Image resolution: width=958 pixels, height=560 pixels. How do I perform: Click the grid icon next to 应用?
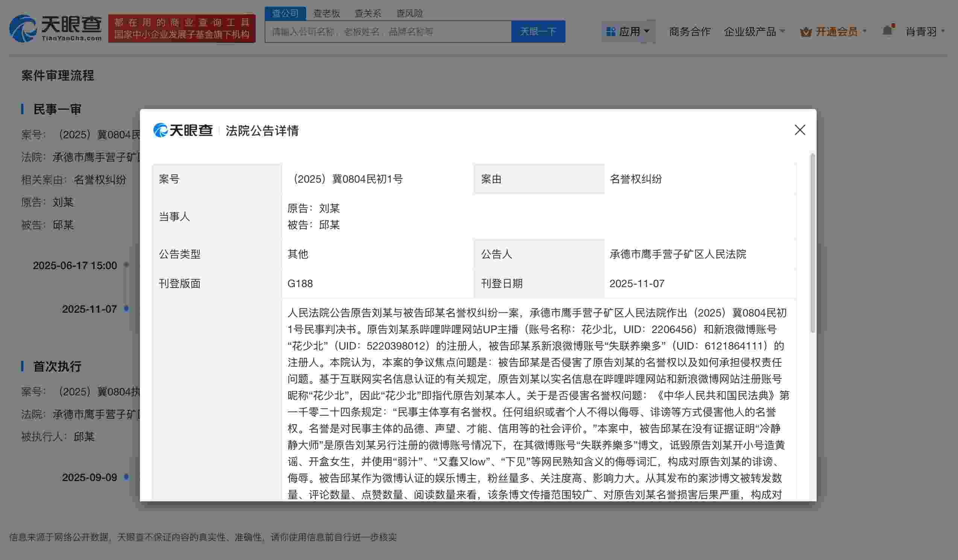pyautogui.click(x=611, y=31)
